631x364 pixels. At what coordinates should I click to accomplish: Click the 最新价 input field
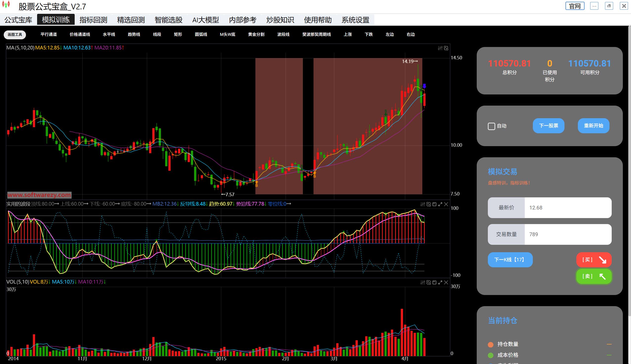click(x=568, y=208)
